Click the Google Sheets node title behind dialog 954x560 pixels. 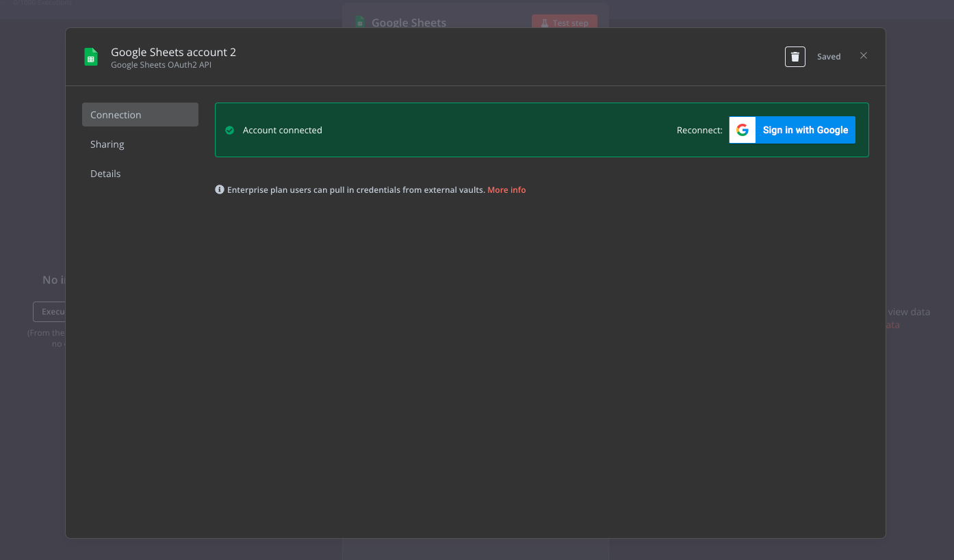click(x=409, y=23)
